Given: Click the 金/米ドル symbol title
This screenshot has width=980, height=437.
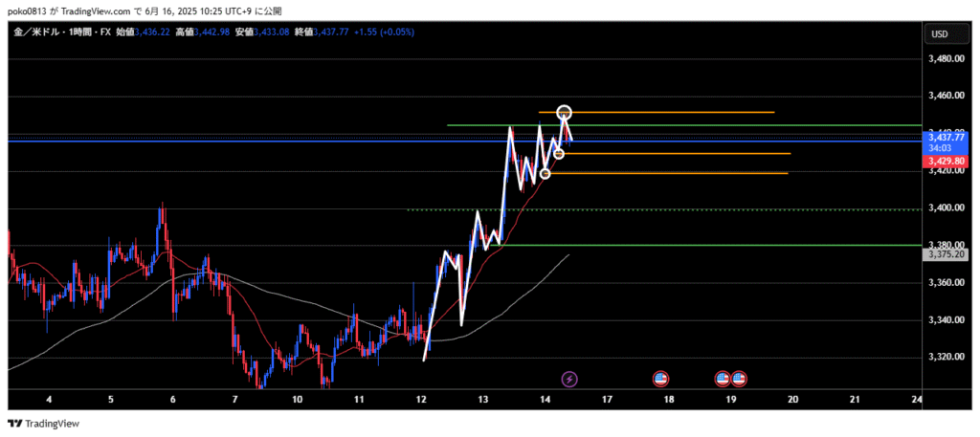Looking at the screenshot, I should point(37,32).
